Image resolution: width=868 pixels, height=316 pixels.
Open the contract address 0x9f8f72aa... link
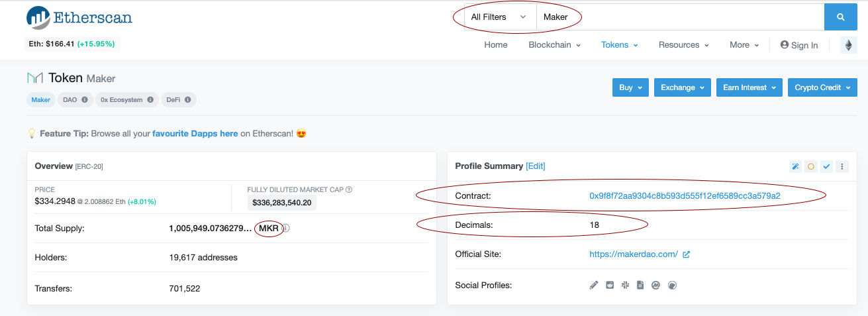[685, 196]
